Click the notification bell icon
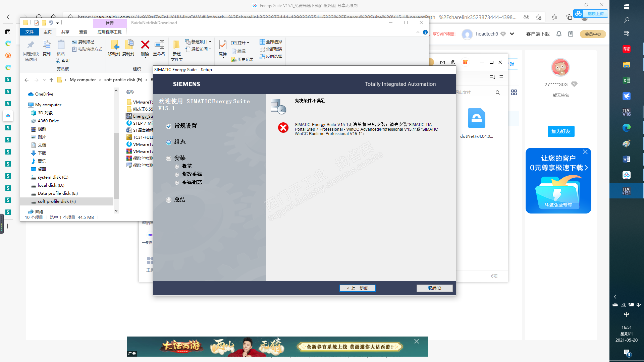 559,34
